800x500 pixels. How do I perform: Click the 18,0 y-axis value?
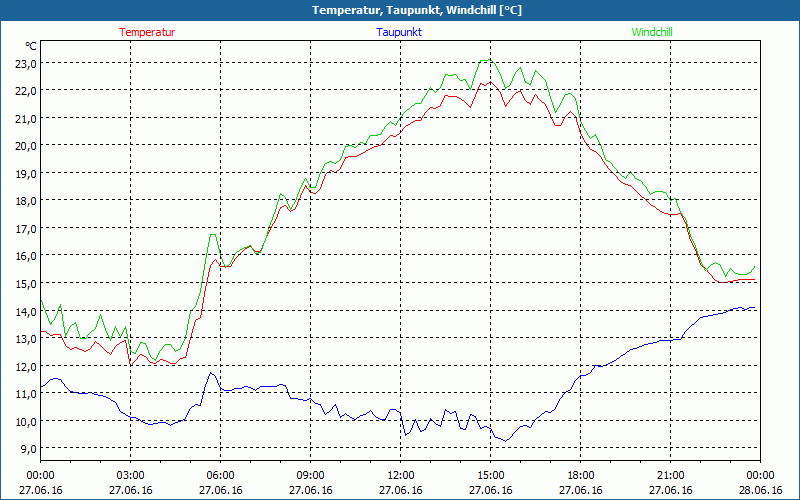tap(26, 201)
